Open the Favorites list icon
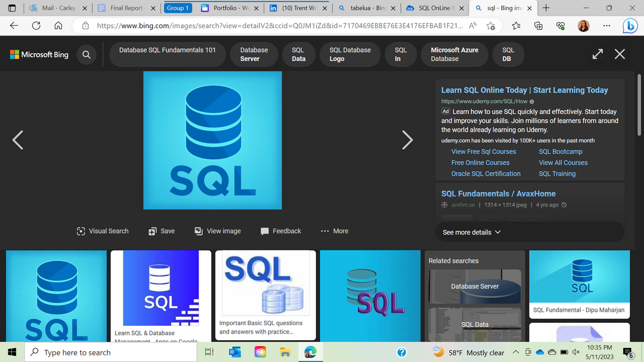The height and width of the screenshot is (362, 644). point(517,26)
